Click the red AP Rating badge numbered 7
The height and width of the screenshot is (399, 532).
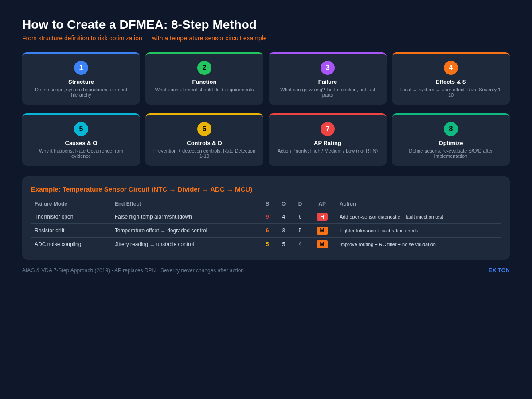tap(327, 129)
